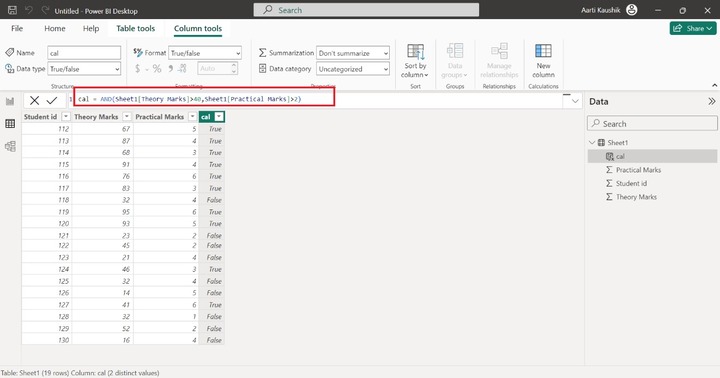Switch to Model view icon

tap(10, 146)
